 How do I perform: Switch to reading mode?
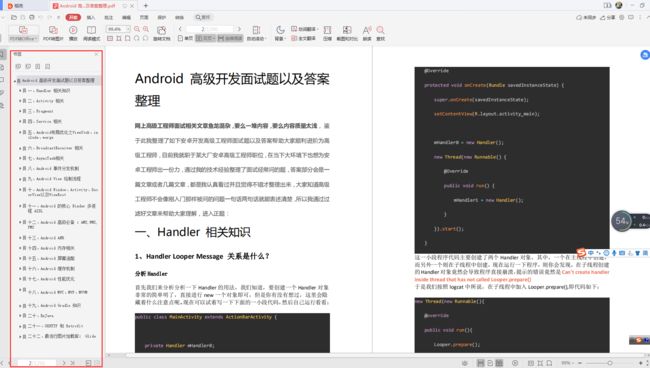point(92,33)
